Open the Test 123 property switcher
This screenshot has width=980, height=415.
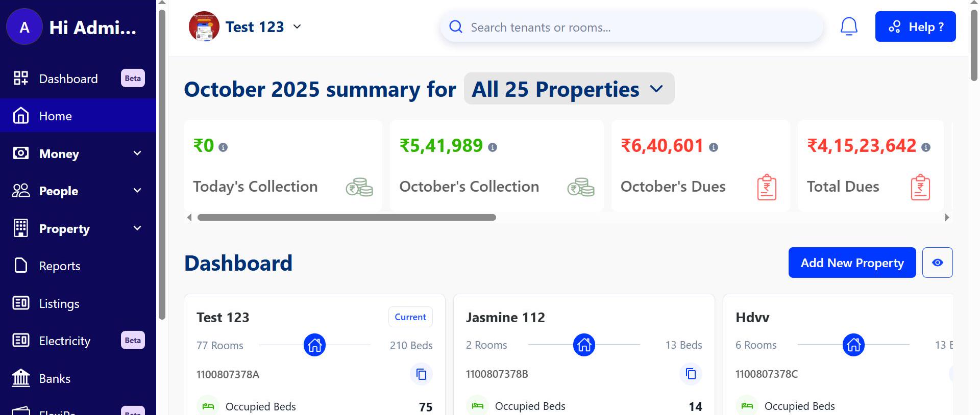[246, 27]
